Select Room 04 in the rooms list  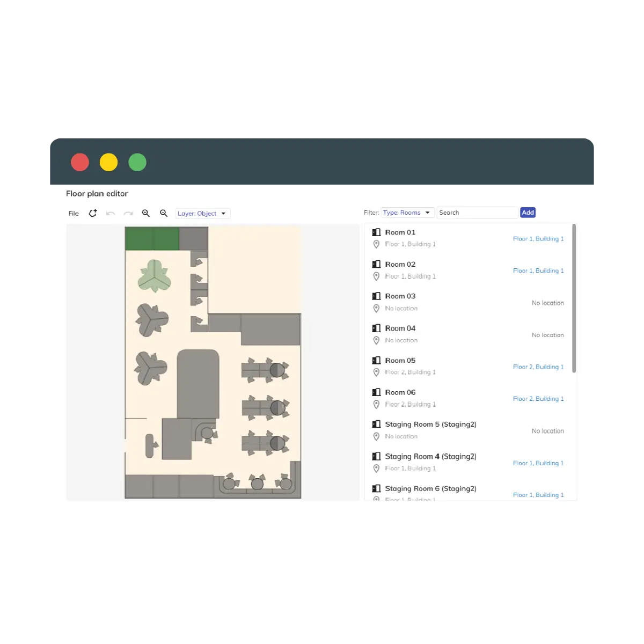point(400,328)
